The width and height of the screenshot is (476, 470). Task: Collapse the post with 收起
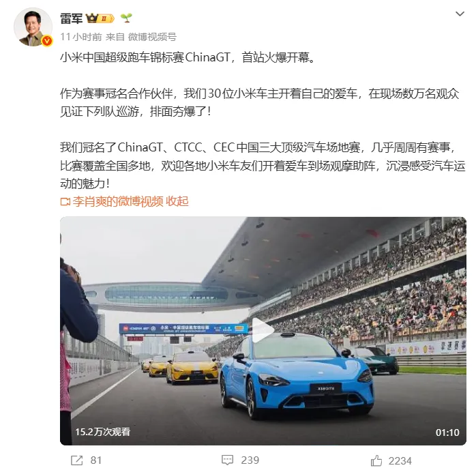click(x=177, y=201)
